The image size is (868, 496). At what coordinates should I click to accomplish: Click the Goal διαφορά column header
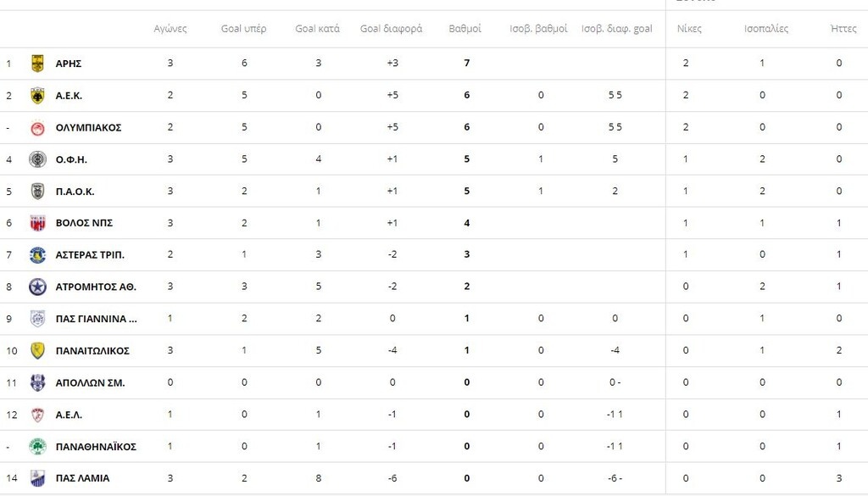tap(392, 29)
